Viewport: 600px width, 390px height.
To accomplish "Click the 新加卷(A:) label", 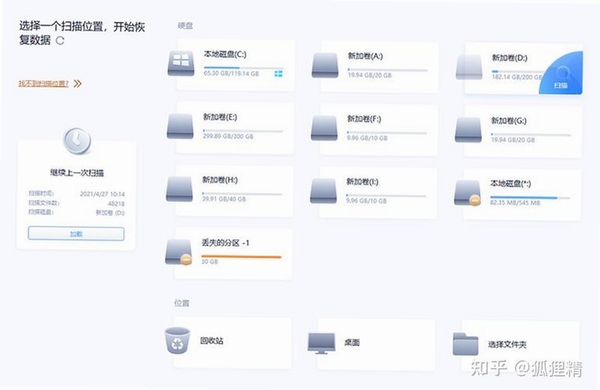I will (365, 56).
